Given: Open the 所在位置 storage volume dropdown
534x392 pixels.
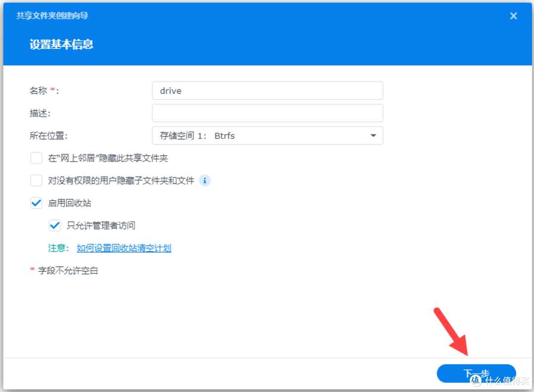Looking at the screenshot, I should (267, 135).
